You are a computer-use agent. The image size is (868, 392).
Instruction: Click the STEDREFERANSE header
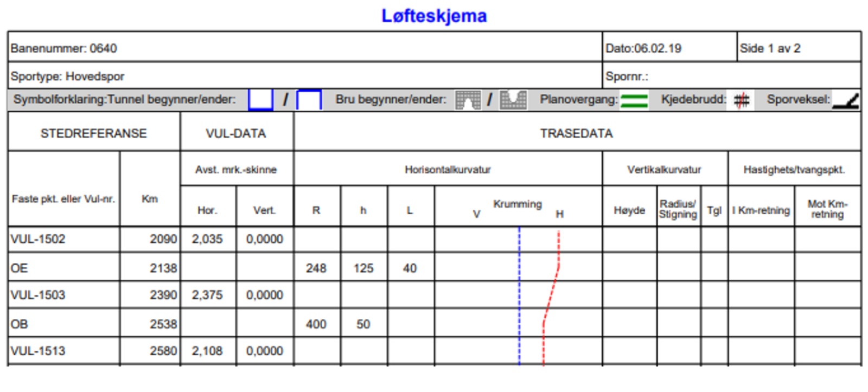pyautogui.click(x=94, y=133)
